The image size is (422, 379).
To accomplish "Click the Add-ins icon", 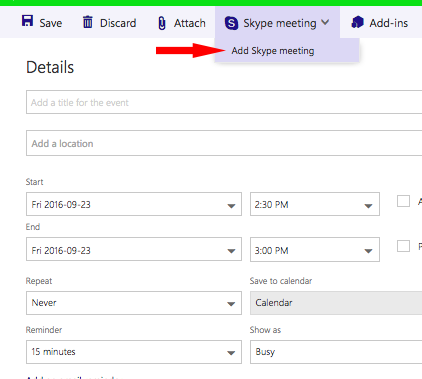I will coord(357,22).
